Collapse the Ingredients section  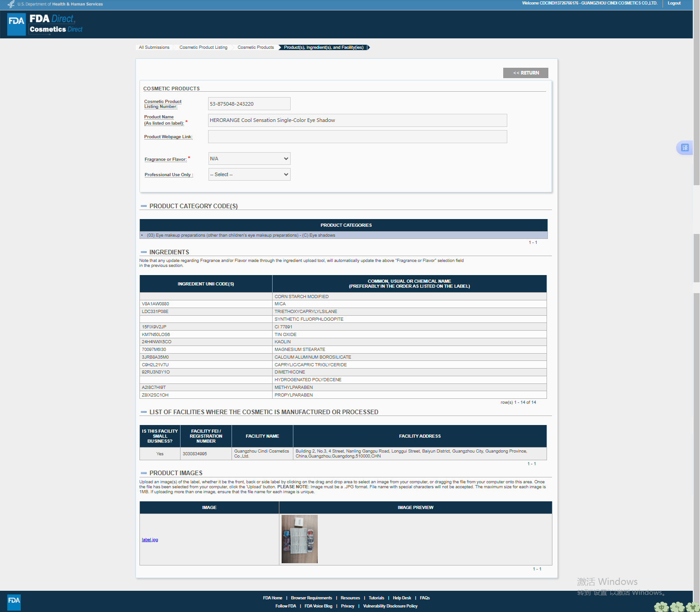click(x=144, y=252)
